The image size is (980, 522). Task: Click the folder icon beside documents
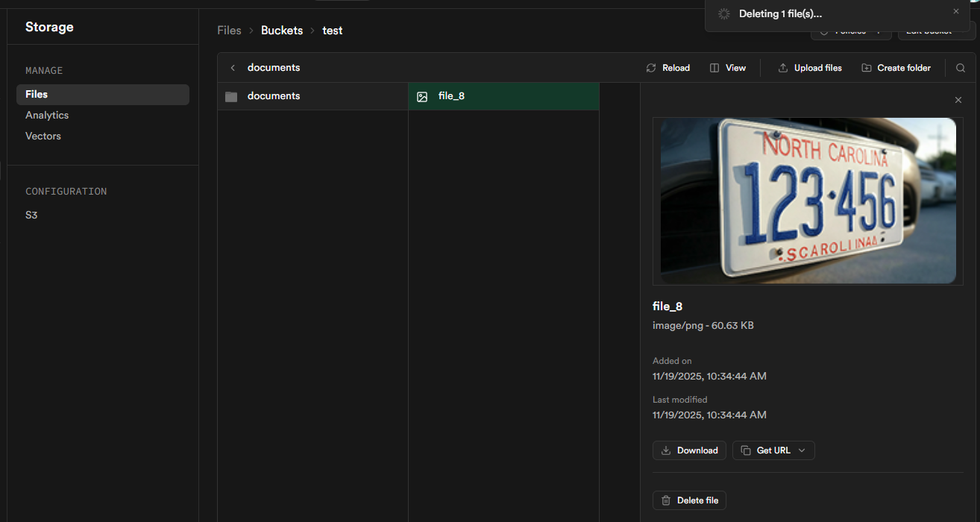[x=231, y=95]
